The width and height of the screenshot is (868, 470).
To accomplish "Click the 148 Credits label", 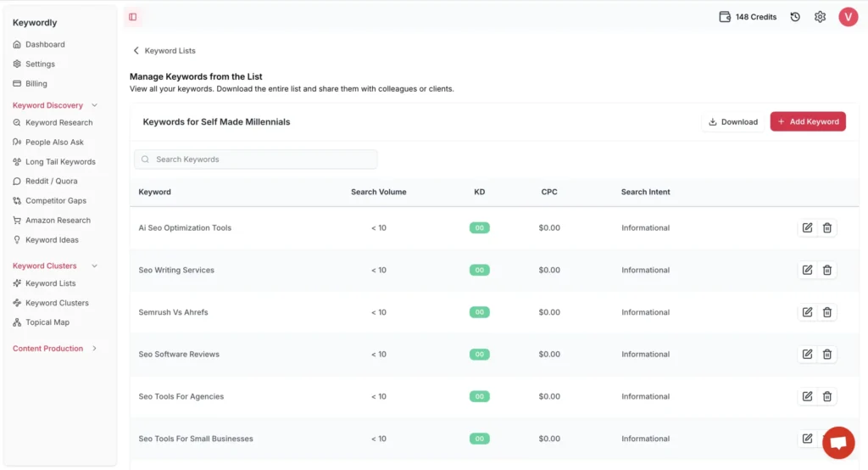I will [755, 17].
